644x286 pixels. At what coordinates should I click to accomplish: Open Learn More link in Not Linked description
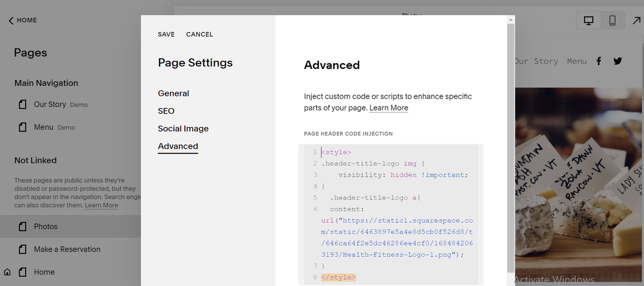click(x=101, y=205)
